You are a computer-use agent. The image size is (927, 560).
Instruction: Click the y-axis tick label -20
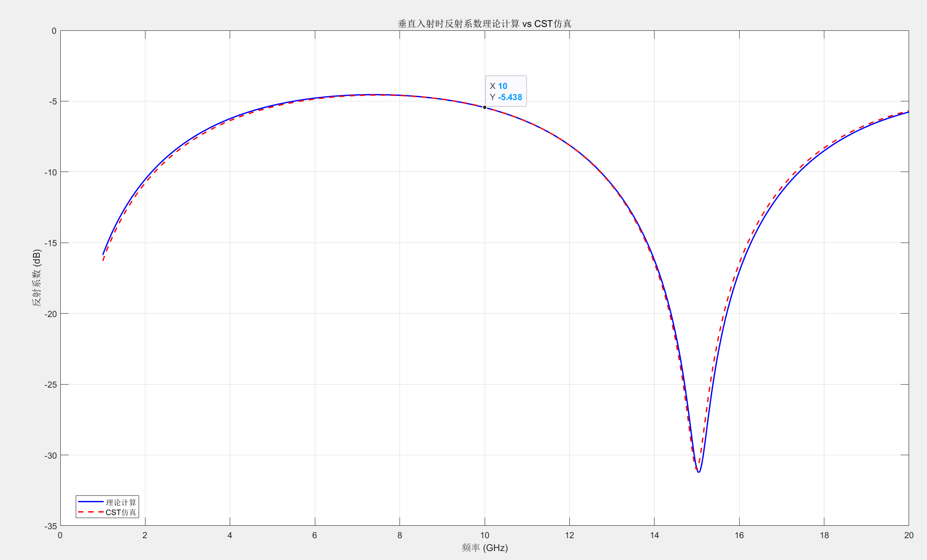(50, 314)
